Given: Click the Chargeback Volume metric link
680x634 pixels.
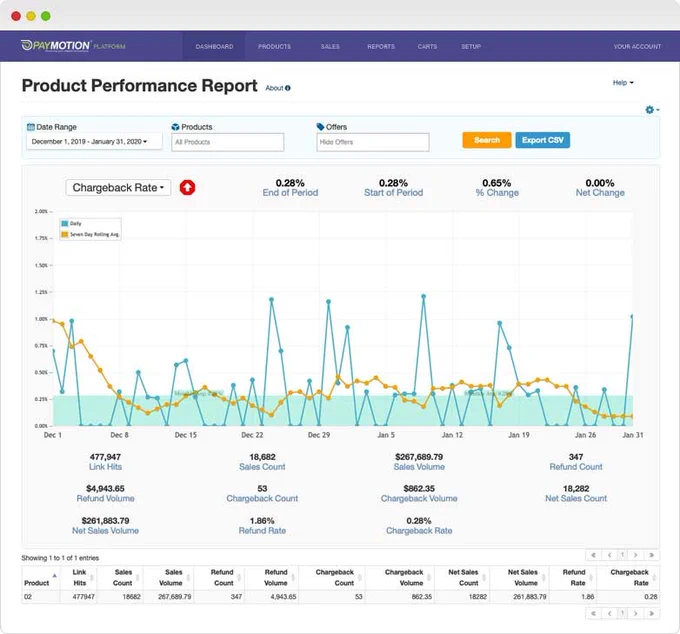Looking at the screenshot, I should 419,498.
